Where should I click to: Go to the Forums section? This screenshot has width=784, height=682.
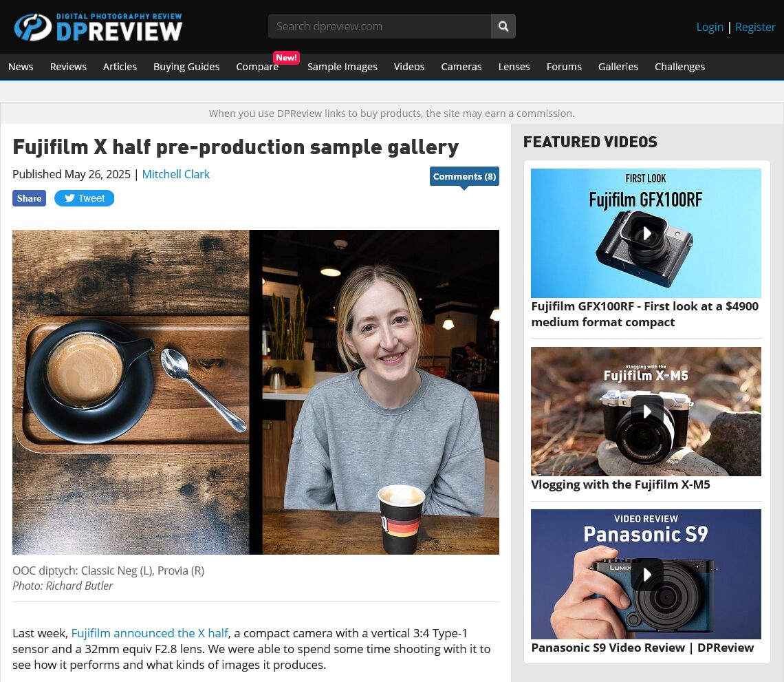(x=564, y=67)
